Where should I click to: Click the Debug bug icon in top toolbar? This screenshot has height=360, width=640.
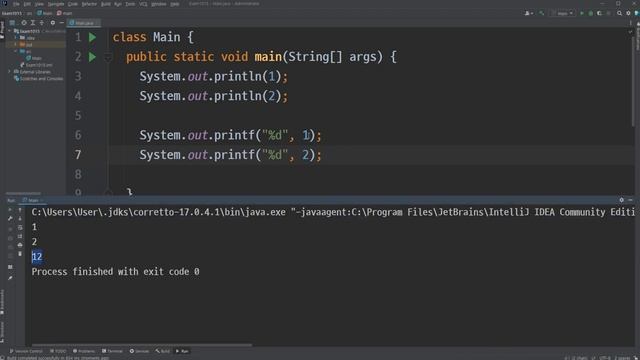[x=591, y=13]
